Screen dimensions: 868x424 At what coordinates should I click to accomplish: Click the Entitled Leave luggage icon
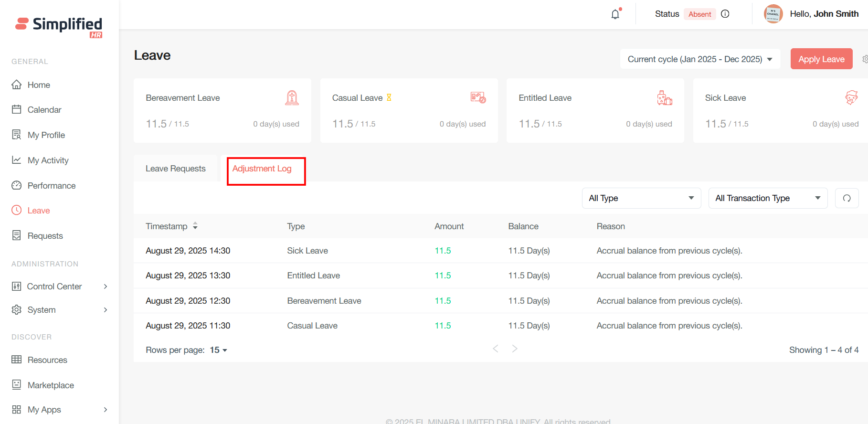(664, 98)
